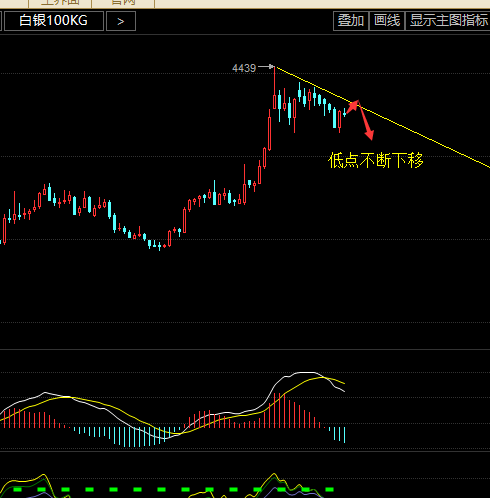Click the 低点不断下移 yellow annotation text

click(376, 160)
